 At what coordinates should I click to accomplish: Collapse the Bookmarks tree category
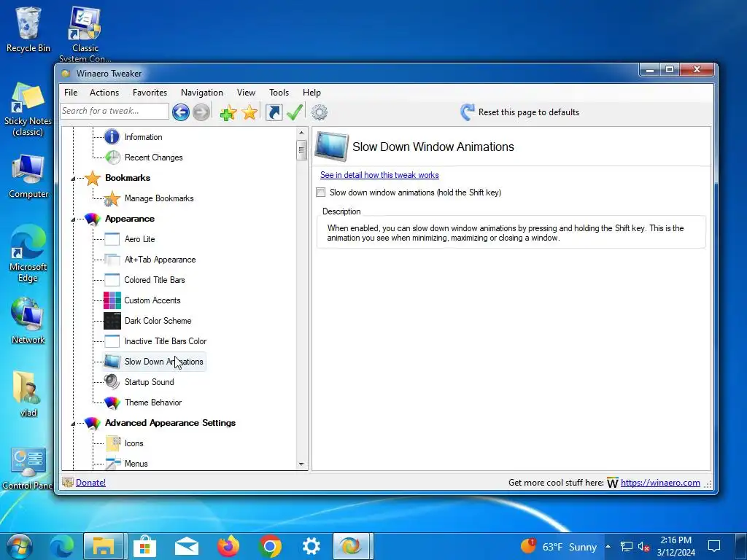tap(73, 179)
